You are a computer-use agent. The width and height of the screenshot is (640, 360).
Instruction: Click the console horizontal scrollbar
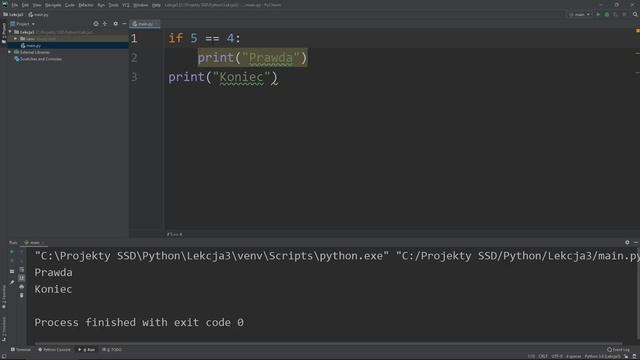(329, 344)
